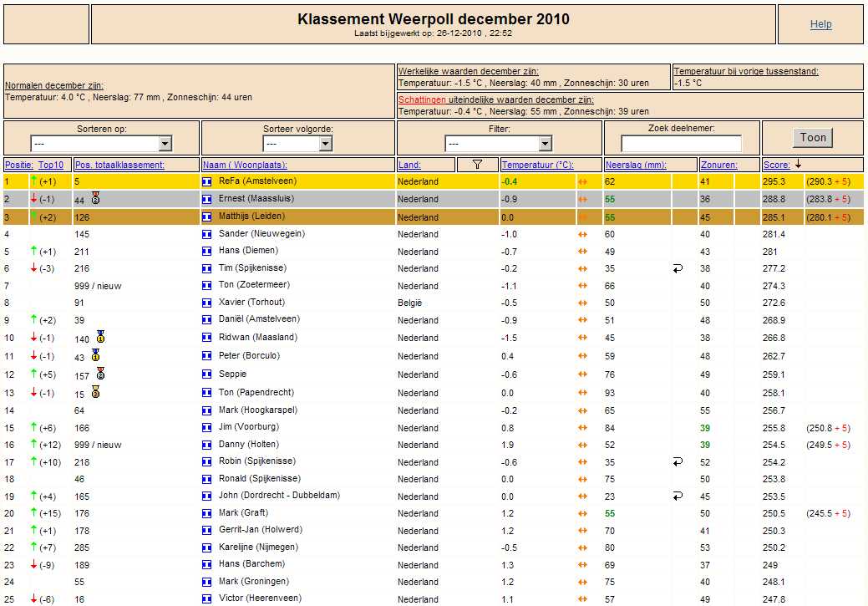Screen dimensions: 868x606
Task: Click the Toon button
Action: click(x=813, y=137)
